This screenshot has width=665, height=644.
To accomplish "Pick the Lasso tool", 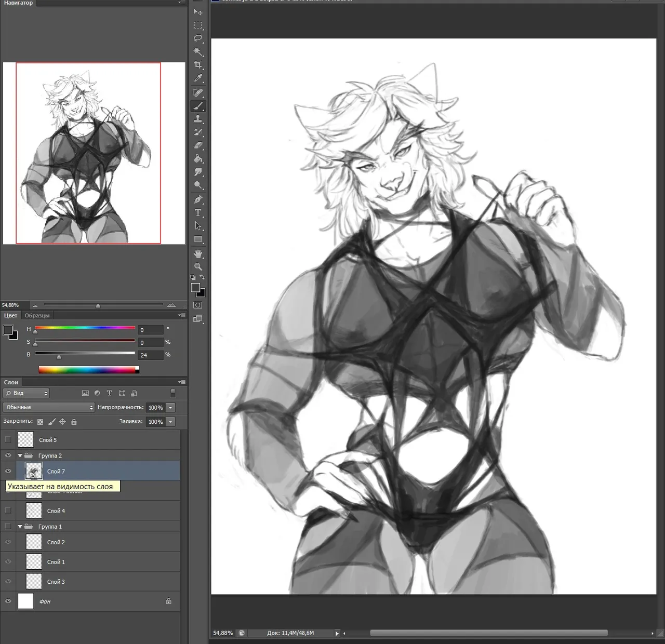I will click(x=198, y=38).
